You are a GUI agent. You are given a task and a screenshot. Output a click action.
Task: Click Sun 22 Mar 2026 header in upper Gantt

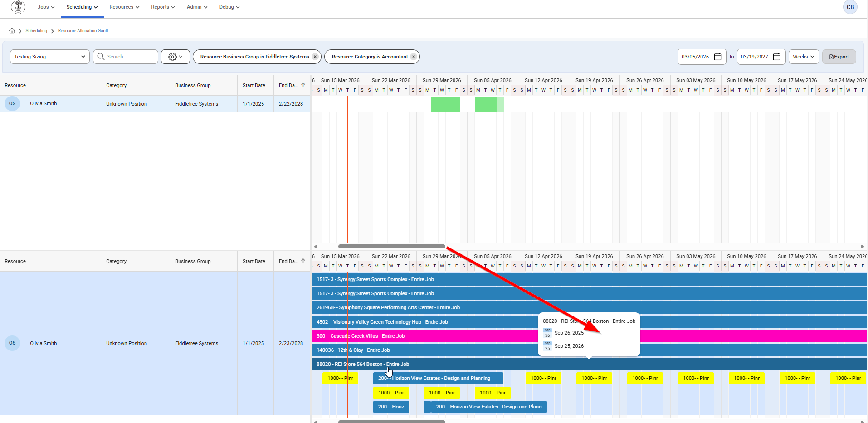coord(391,80)
